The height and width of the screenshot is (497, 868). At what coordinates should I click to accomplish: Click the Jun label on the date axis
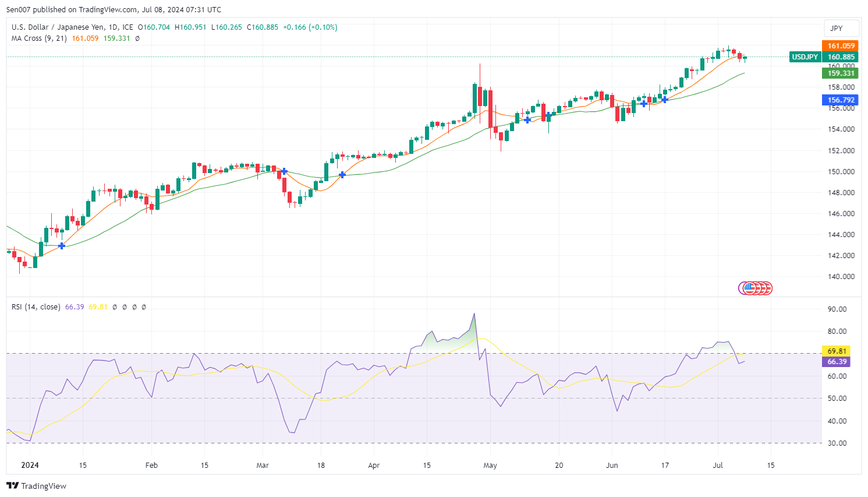pyautogui.click(x=612, y=465)
